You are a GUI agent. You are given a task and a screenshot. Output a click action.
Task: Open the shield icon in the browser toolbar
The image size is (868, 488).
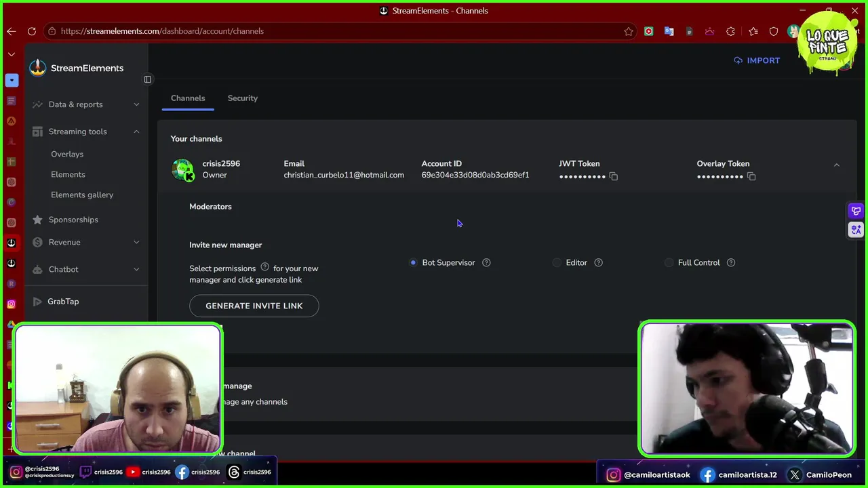coord(774,31)
